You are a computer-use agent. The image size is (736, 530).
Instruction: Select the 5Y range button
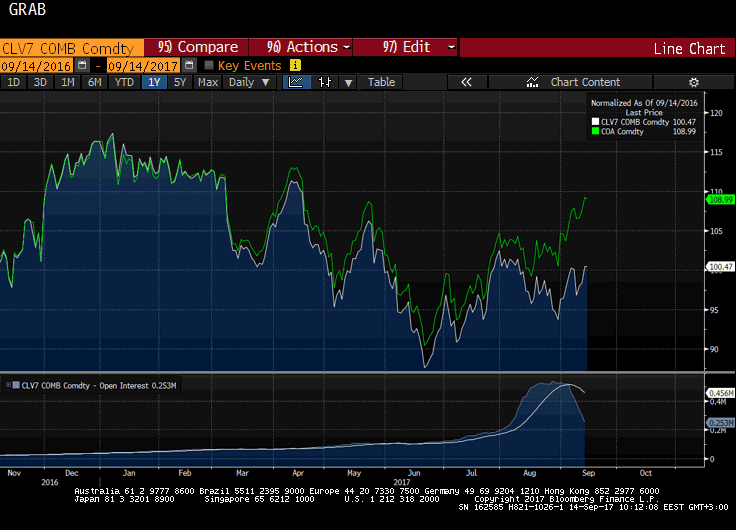coord(180,82)
